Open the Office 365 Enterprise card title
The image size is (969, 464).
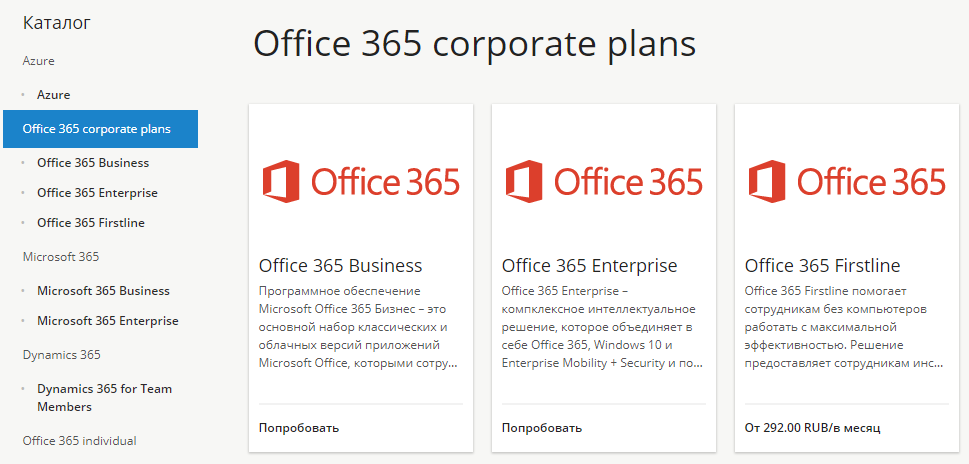(x=589, y=266)
